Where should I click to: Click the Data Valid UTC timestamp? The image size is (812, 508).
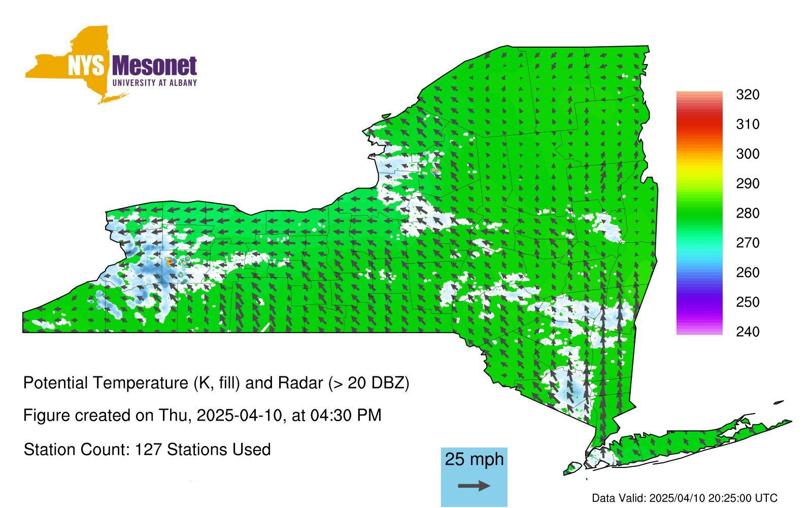[685, 498]
